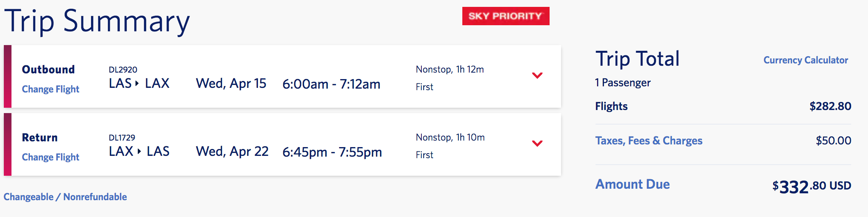The image size is (868, 217).
Task: Click Change Flight under Return
Action: click(x=51, y=157)
